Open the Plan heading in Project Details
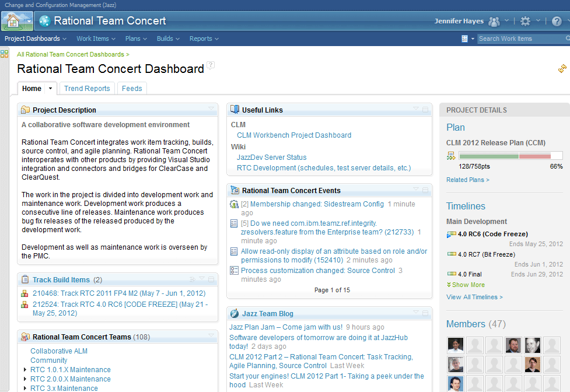This screenshot has height=392, width=570. 456,128
